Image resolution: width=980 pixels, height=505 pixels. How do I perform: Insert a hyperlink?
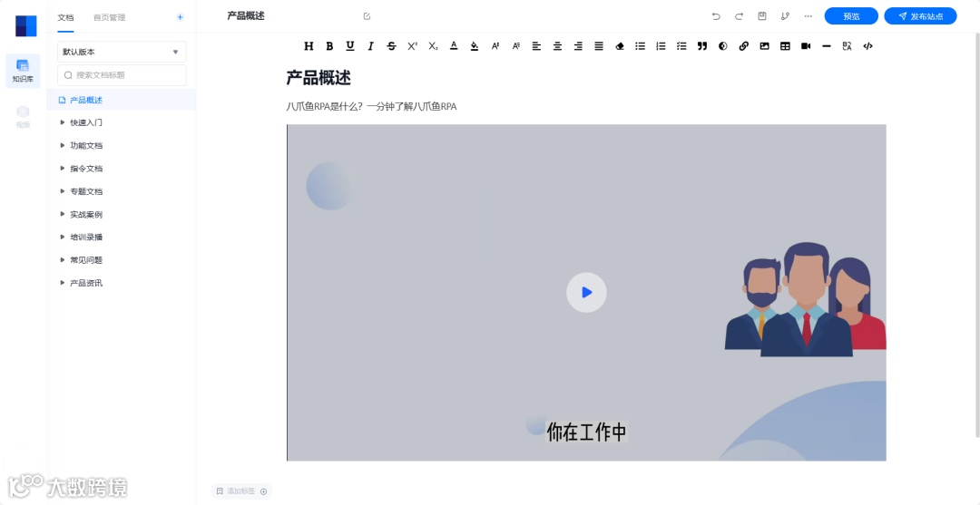pos(744,45)
